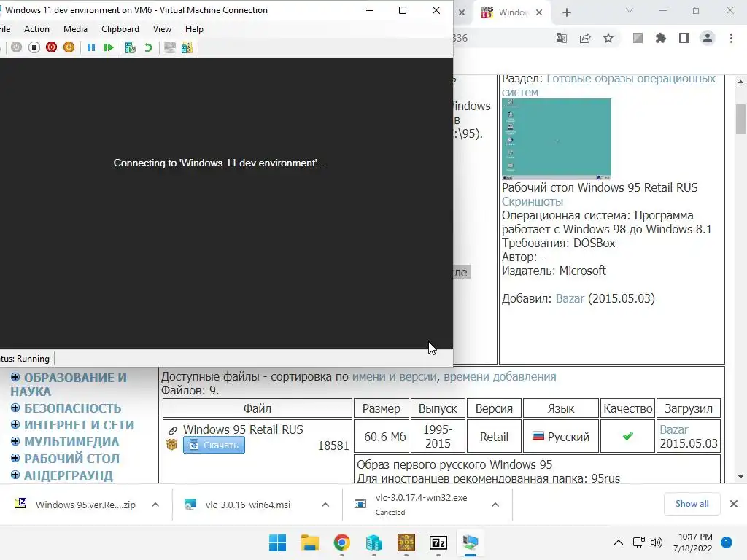This screenshot has width=747, height=560.
Task: Click the grey square extension icon in Chrome
Action: (638, 38)
